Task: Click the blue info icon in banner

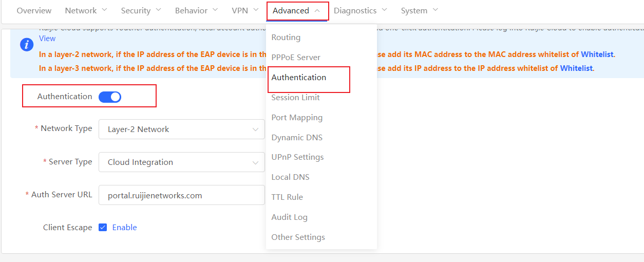Action: 27,45
